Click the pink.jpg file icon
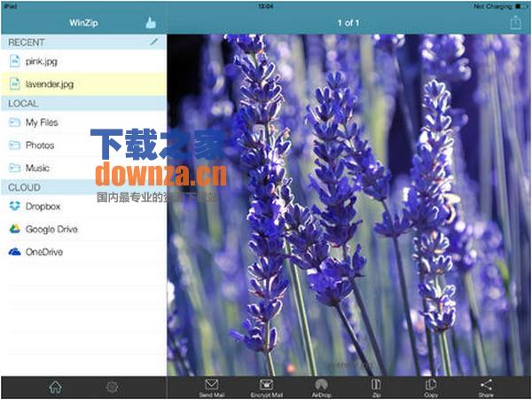 tap(14, 61)
